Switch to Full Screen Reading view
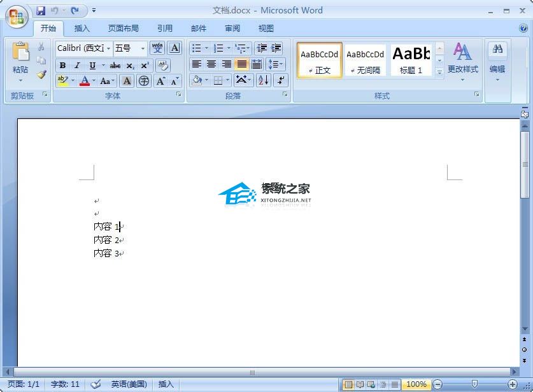This screenshot has height=392, width=533. (360, 384)
